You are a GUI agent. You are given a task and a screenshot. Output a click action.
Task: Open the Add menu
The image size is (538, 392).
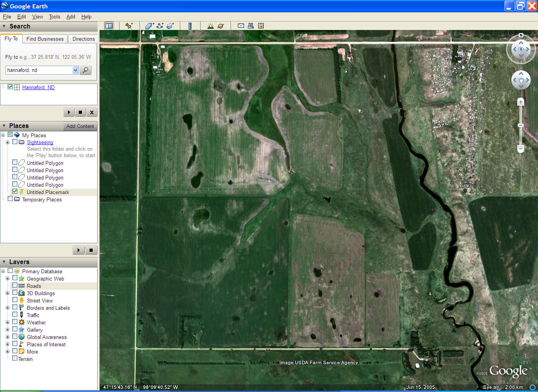pos(71,17)
